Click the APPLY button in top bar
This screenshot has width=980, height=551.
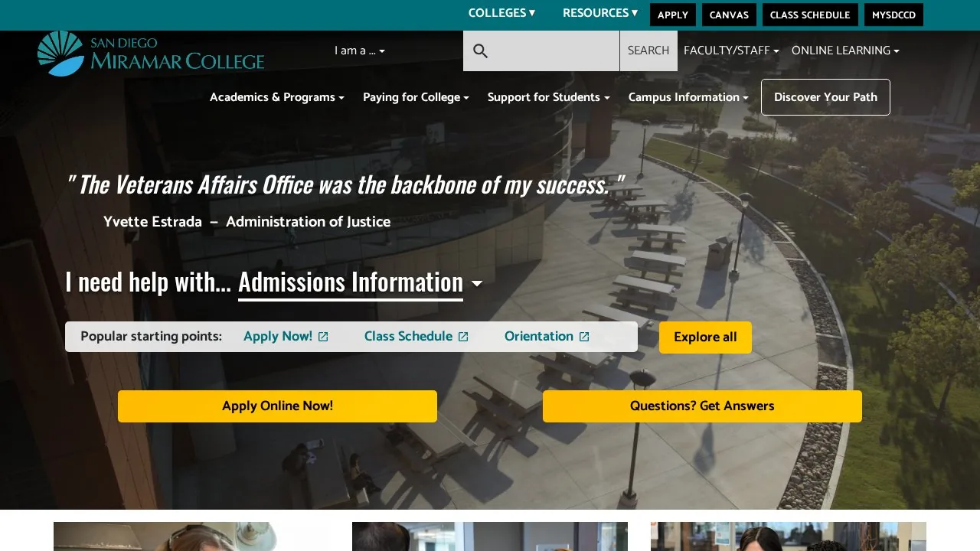click(x=673, y=15)
